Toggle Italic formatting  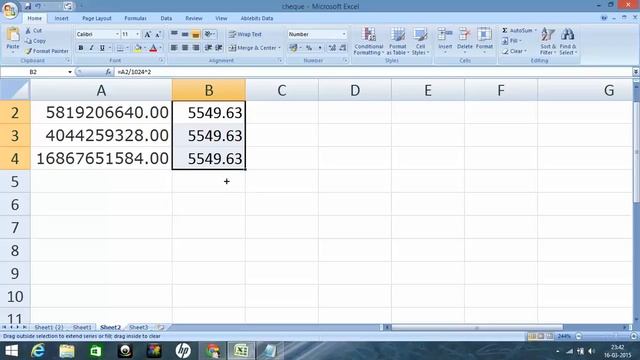pyautogui.click(x=91, y=48)
